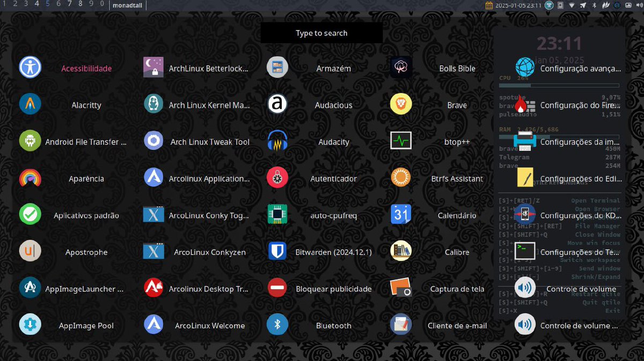Launch Alacritty terminal from the grid
Viewport: 644px width, 361px height.
[30, 105]
